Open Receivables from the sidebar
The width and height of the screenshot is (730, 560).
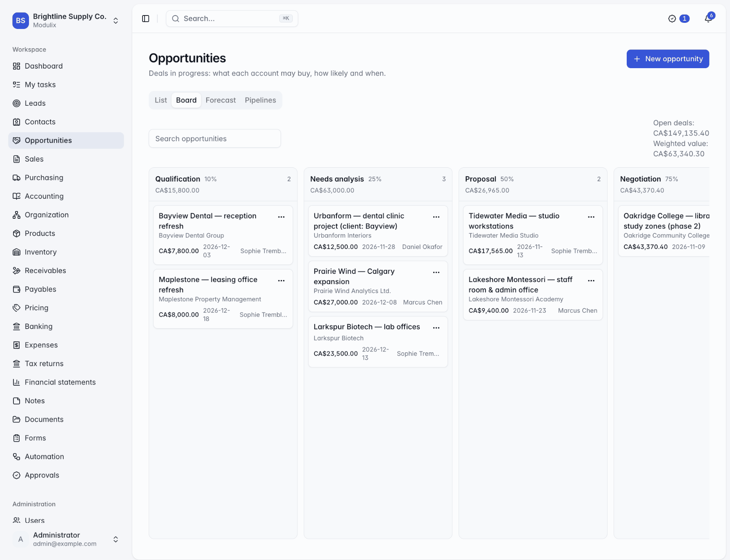[66, 271]
